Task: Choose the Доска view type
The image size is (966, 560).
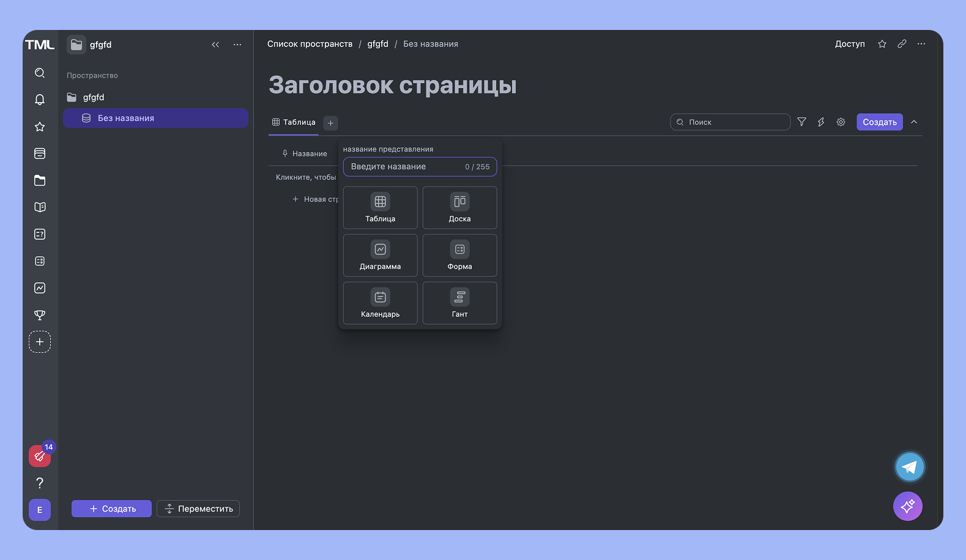Action: pos(459,208)
